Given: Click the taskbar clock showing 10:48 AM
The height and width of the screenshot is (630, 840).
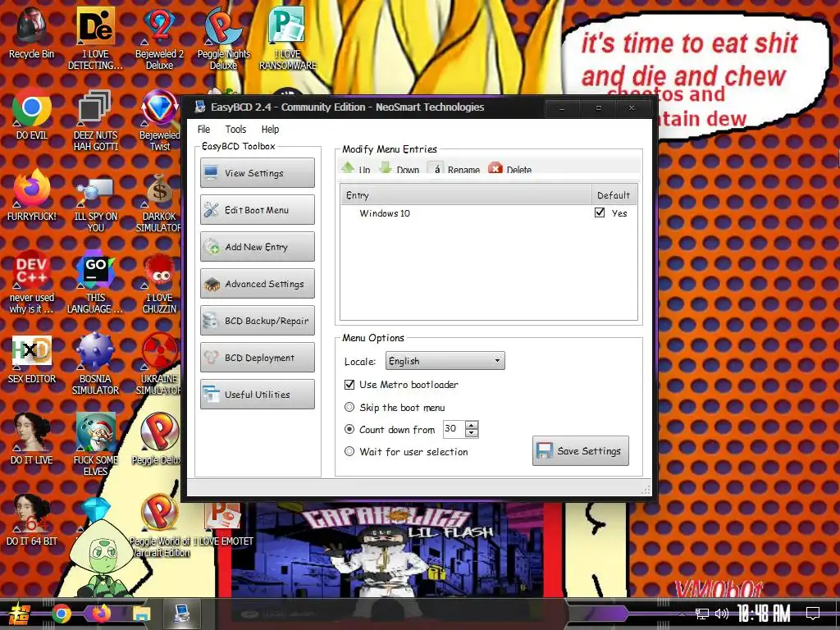Looking at the screenshot, I should click(764, 614).
